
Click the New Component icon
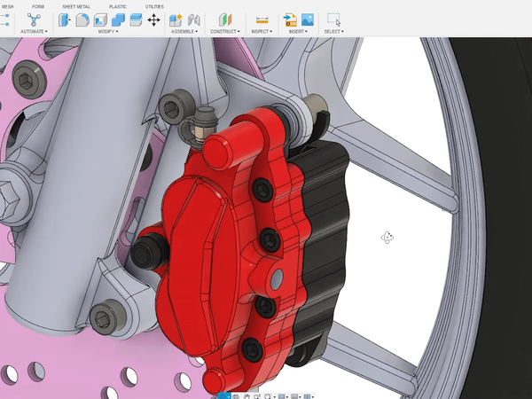click(x=176, y=20)
